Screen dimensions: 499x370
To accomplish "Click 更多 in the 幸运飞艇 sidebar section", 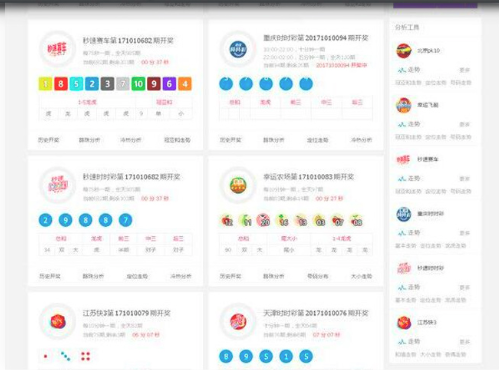I will 464,124.
